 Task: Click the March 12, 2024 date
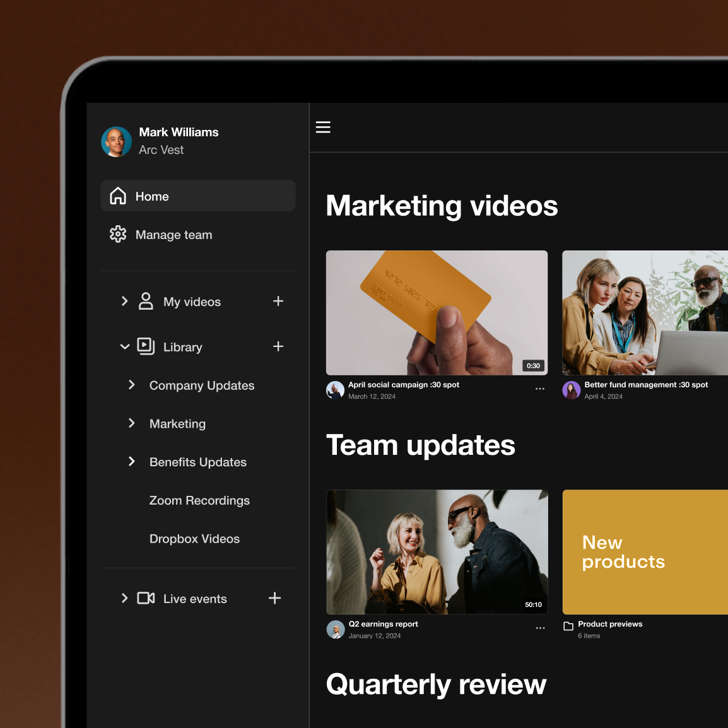[372, 397]
